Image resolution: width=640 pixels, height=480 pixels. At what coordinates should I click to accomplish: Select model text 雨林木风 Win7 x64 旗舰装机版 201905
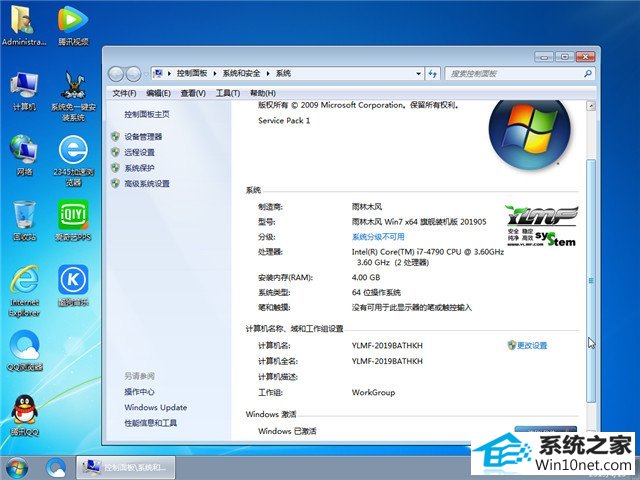419,222
